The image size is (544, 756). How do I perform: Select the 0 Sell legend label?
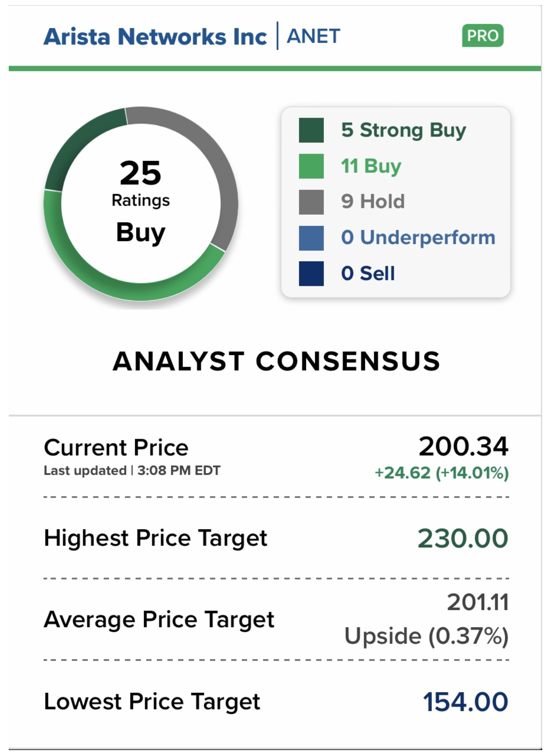pyautogui.click(x=368, y=274)
